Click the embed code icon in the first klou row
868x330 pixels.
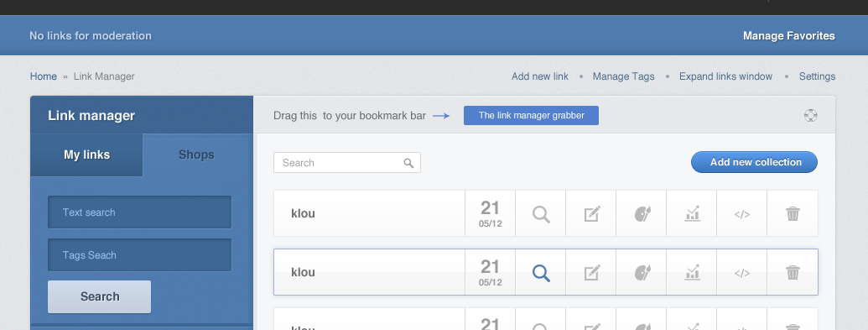click(742, 214)
